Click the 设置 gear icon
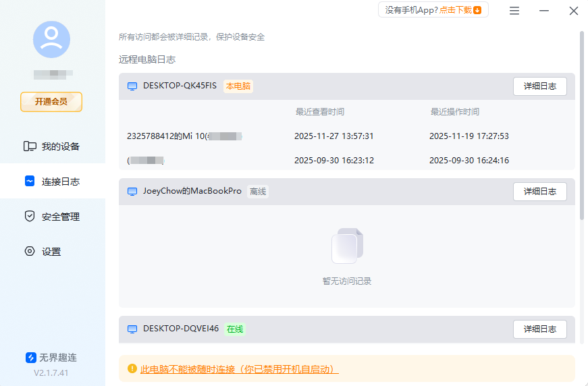Screen dimensions: 588x386 [30, 251]
